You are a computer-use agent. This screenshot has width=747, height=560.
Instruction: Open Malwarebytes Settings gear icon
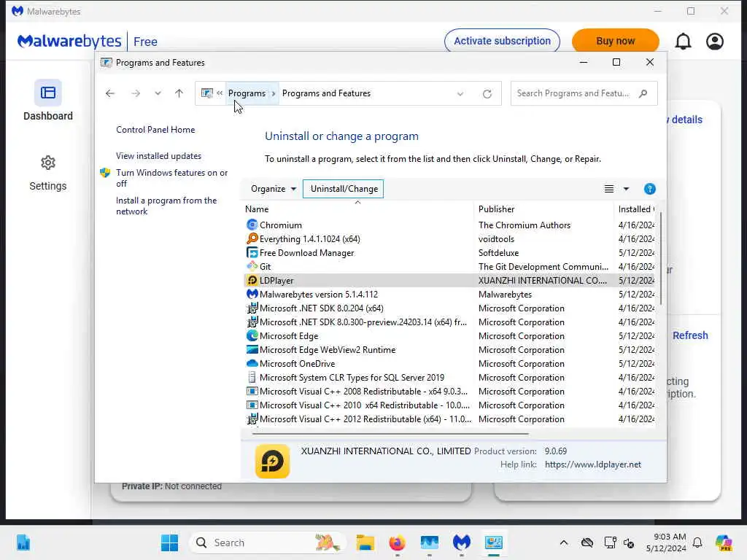[x=47, y=163]
